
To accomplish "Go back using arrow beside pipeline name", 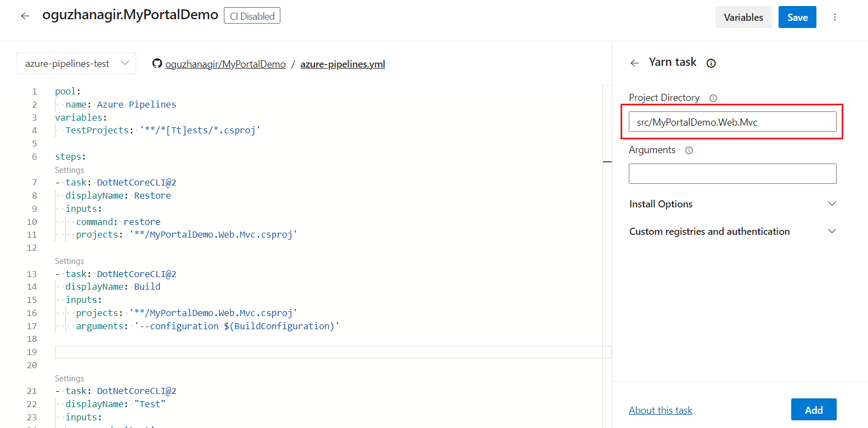I will [25, 16].
